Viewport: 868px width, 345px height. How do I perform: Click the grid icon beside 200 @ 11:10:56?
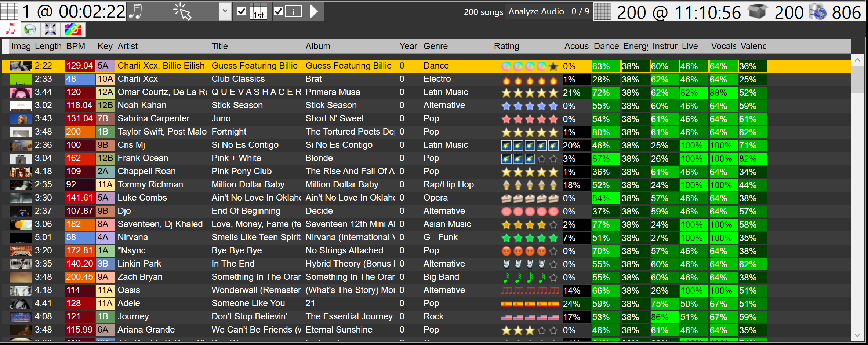(603, 11)
